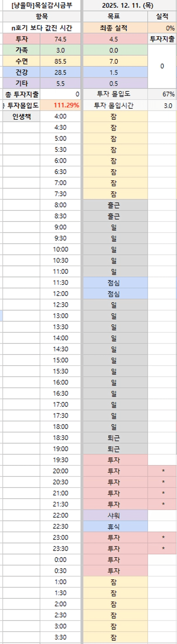Select the 투자 몰입시간 label cell
Viewport: 177px width, 644px height.
click(114, 105)
